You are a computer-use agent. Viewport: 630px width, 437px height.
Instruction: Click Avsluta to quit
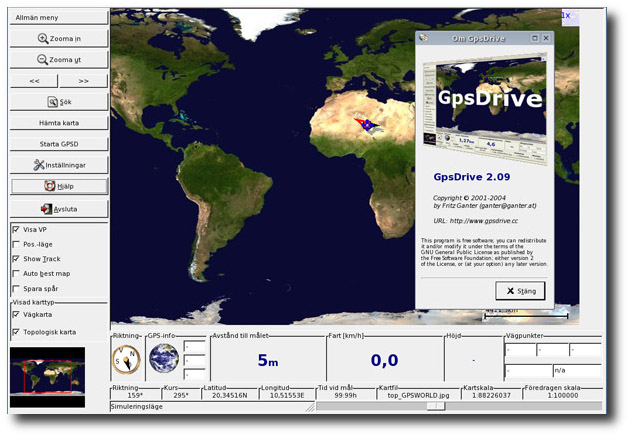point(59,209)
